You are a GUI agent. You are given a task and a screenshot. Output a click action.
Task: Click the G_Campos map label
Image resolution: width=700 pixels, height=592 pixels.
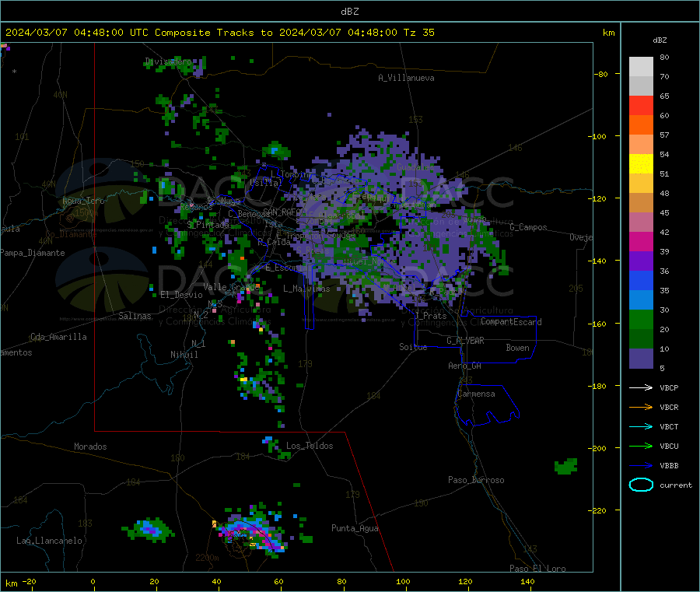(528, 227)
